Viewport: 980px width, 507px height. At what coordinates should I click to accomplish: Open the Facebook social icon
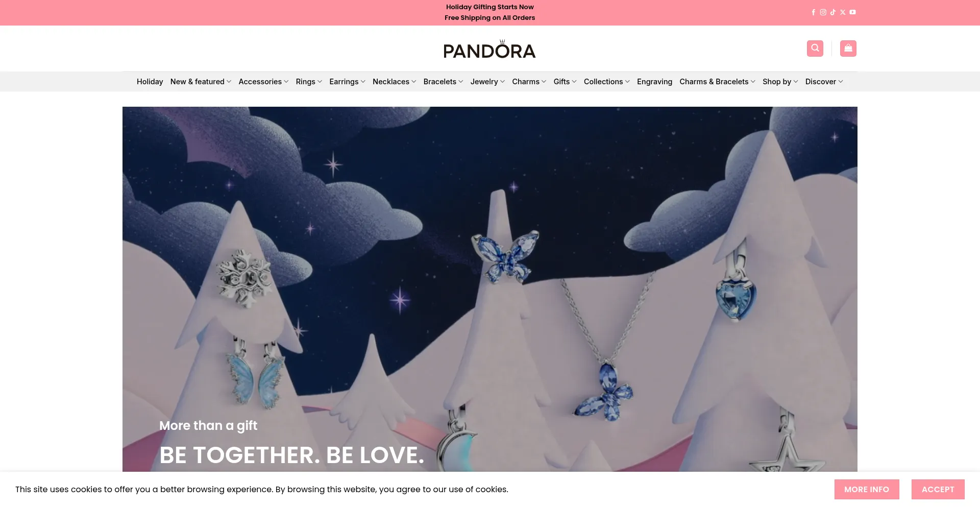tap(813, 12)
